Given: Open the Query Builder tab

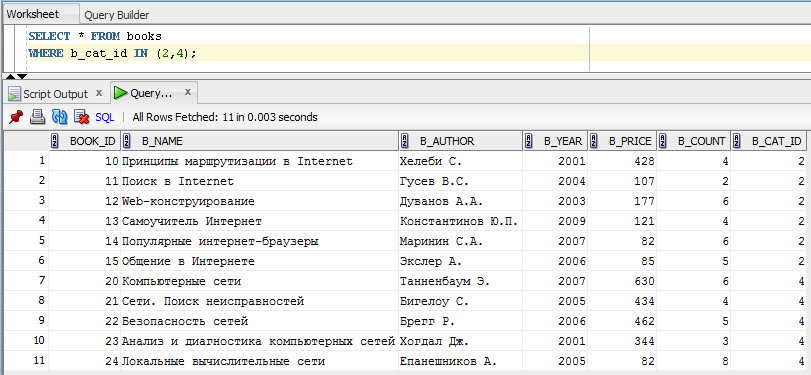Looking at the screenshot, I should [x=116, y=15].
